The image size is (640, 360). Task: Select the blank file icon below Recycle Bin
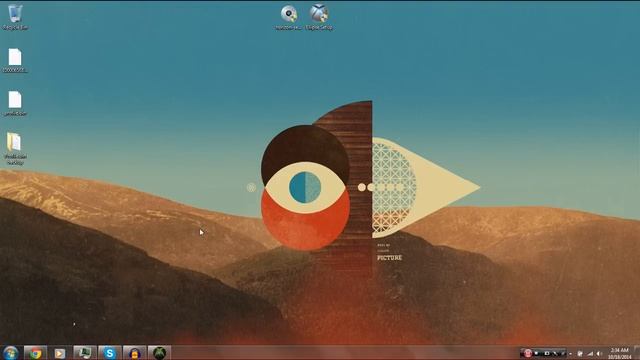[15, 60]
